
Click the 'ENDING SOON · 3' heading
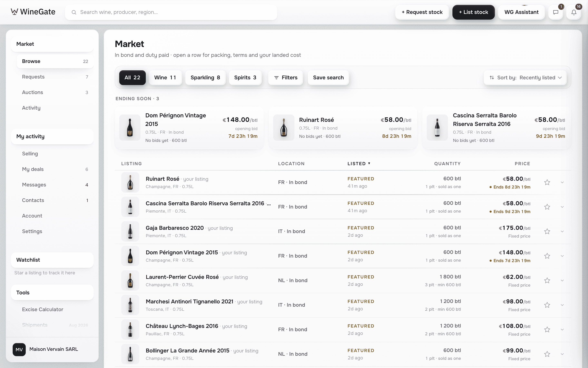pos(137,99)
